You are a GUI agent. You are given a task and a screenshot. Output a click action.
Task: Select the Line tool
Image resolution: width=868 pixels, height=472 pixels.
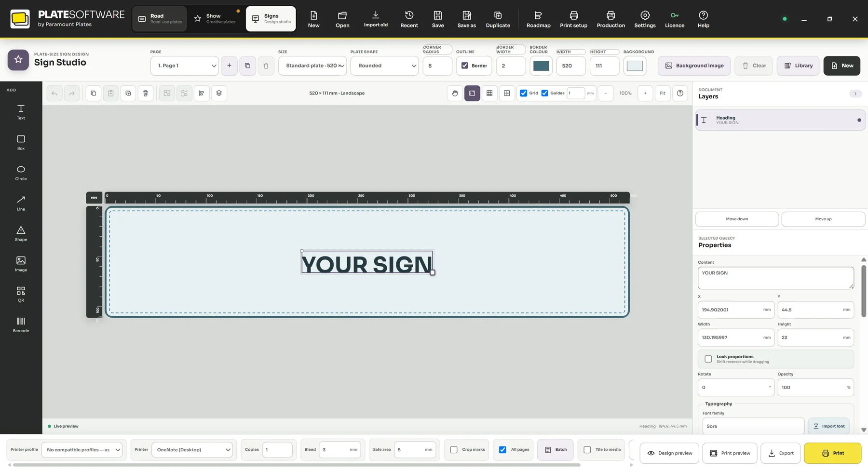tap(21, 203)
